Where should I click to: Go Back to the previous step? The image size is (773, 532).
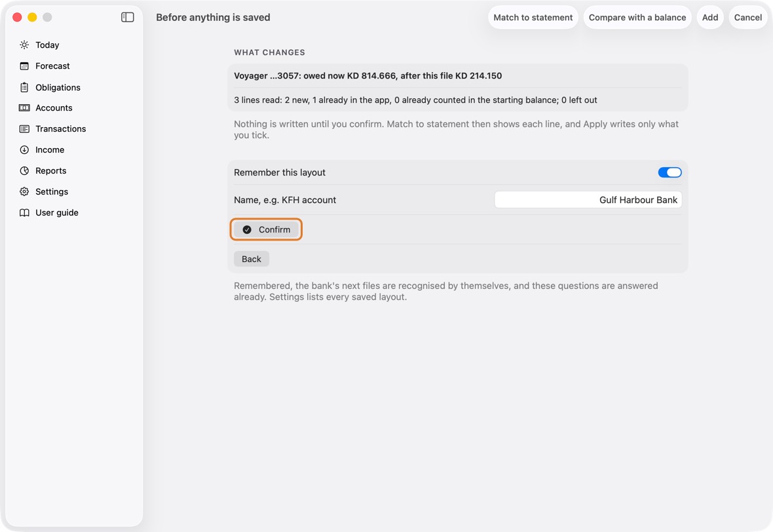(252, 259)
